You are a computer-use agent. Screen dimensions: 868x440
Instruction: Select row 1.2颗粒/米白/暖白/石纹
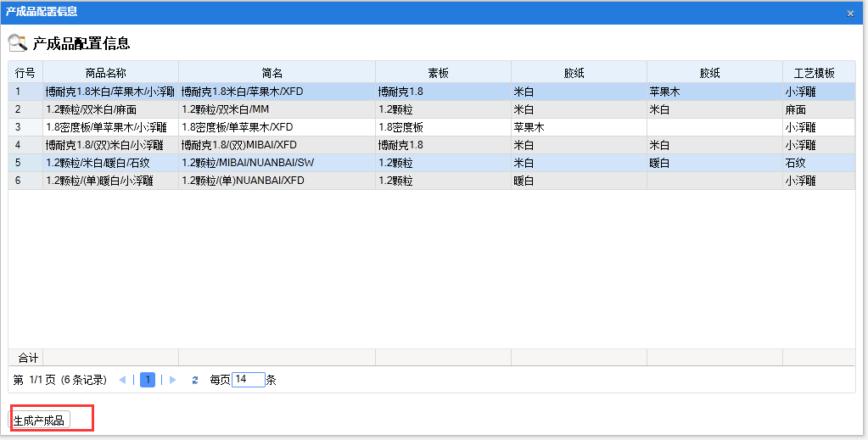coord(432,163)
